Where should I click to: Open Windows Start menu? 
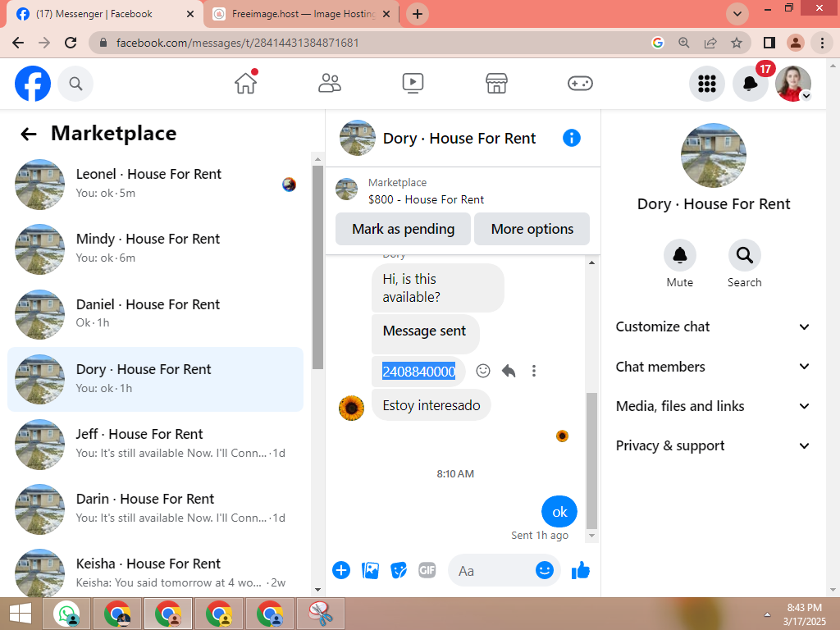[21, 614]
